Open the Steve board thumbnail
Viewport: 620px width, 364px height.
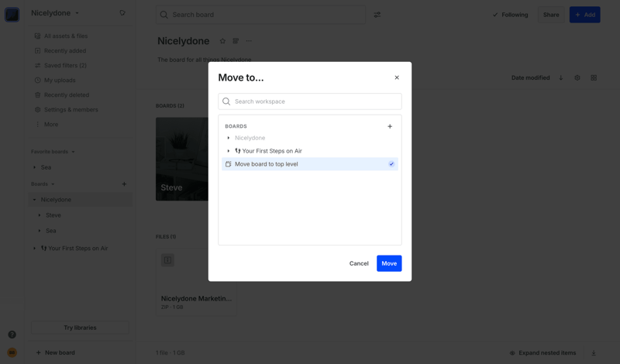pos(182,159)
